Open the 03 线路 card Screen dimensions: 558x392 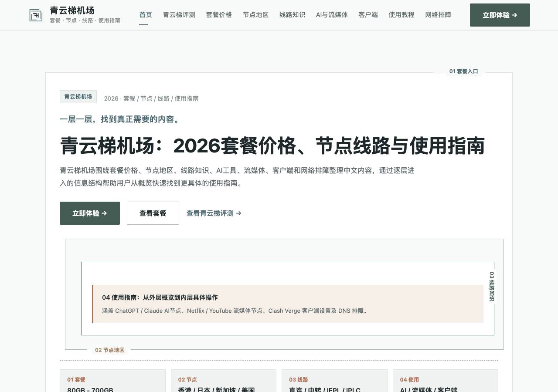[334, 381]
